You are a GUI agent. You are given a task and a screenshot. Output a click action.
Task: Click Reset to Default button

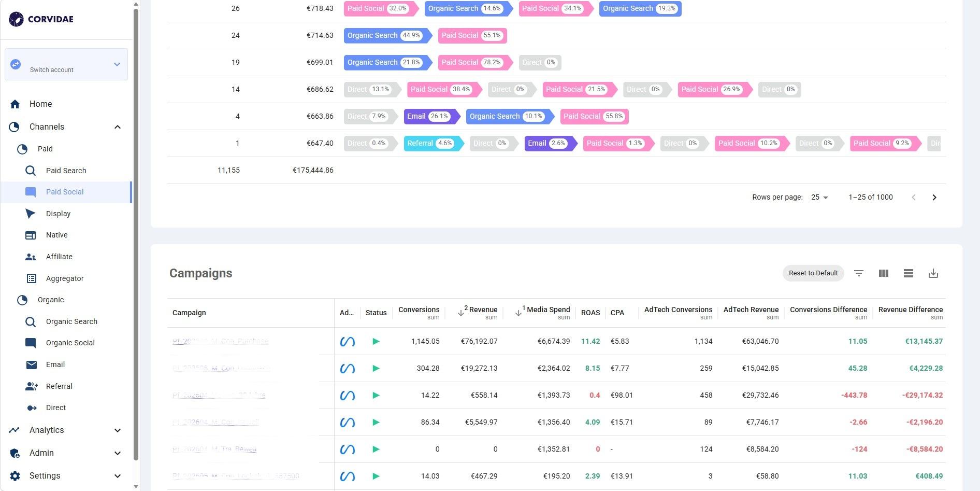coord(813,273)
